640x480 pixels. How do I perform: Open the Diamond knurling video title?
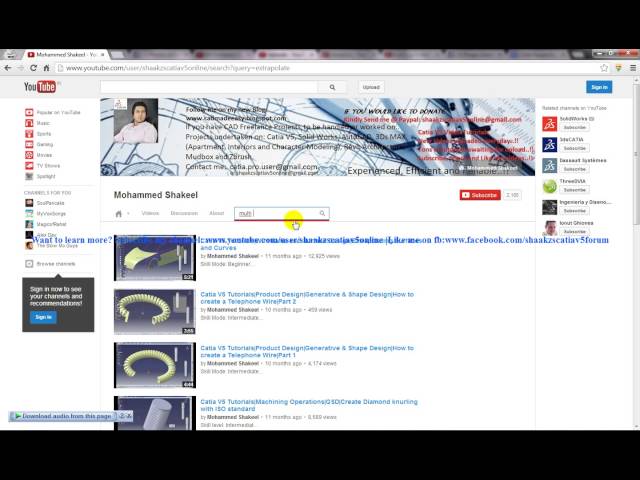(309, 405)
